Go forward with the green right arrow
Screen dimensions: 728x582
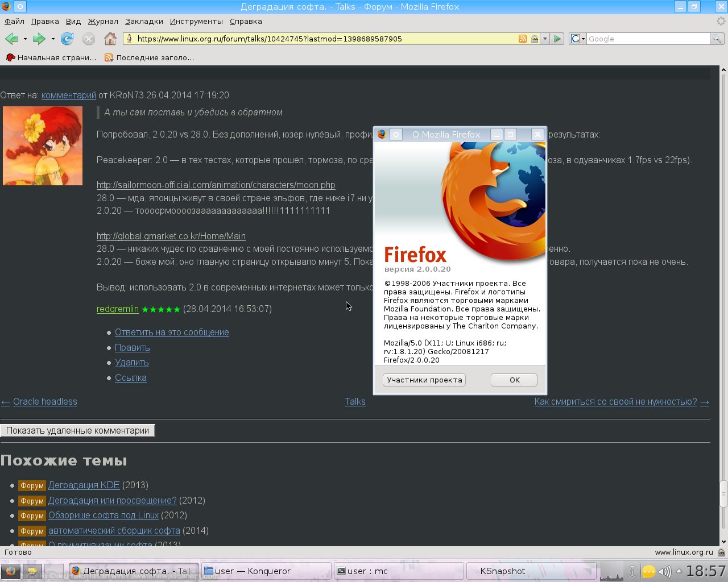pyautogui.click(x=39, y=39)
